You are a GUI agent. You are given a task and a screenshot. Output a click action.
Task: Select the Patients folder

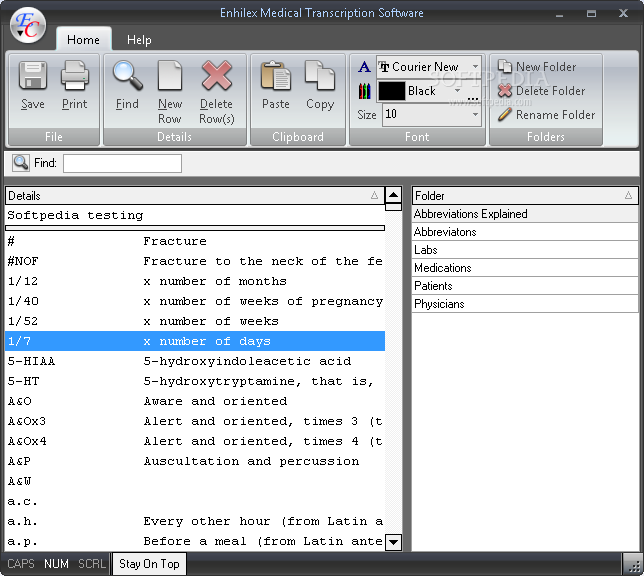tap(525, 286)
